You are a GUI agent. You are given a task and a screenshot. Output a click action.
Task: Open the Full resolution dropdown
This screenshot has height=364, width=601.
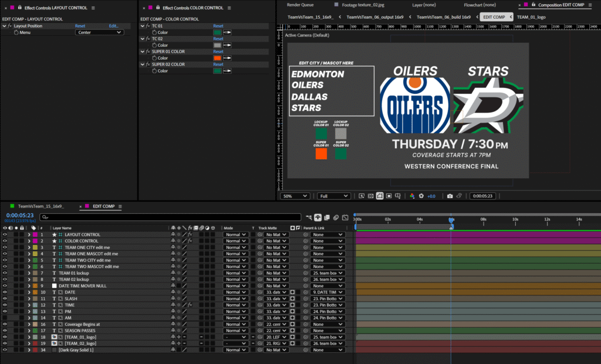[x=334, y=196]
